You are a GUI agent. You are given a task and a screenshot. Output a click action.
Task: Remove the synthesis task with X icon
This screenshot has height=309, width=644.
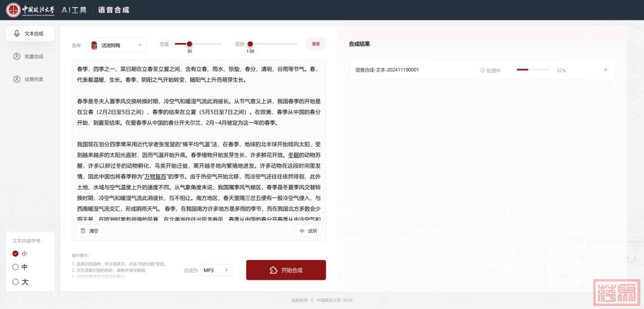click(x=605, y=70)
